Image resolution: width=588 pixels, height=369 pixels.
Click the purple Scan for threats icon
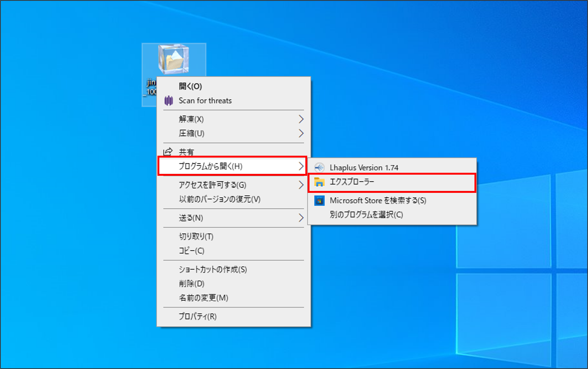click(169, 101)
